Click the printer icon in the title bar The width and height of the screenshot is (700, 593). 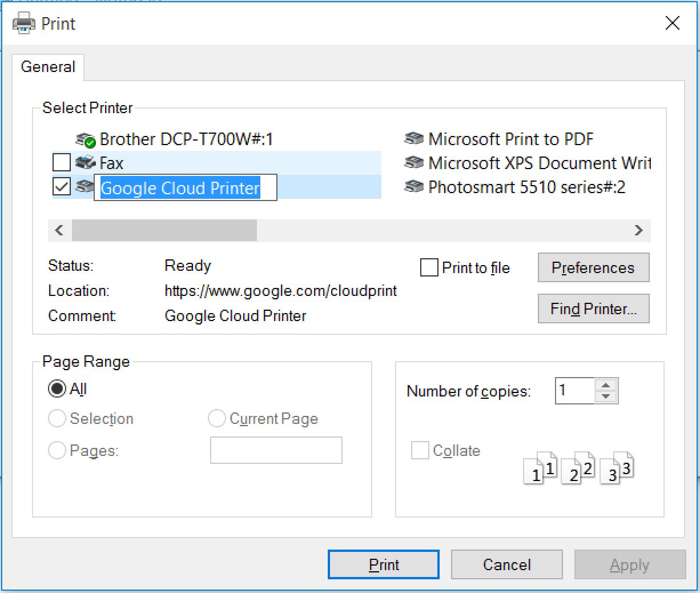24,23
